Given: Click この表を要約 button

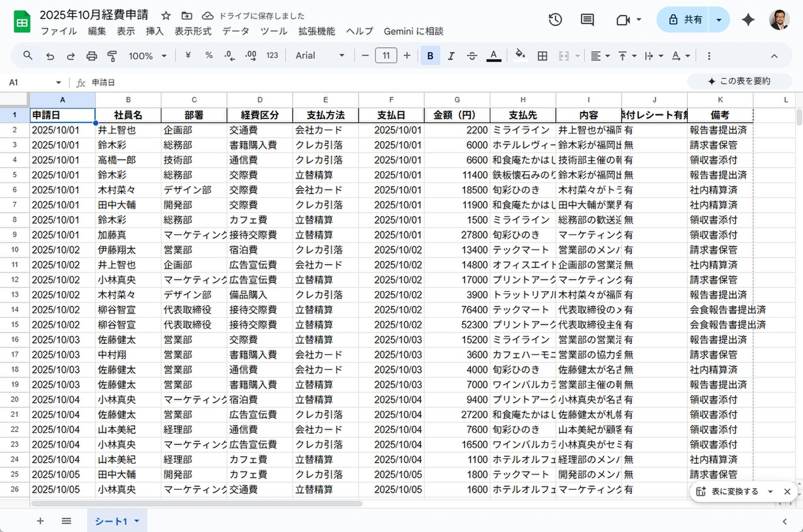Looking at the screenshot, I should [739, 82].
